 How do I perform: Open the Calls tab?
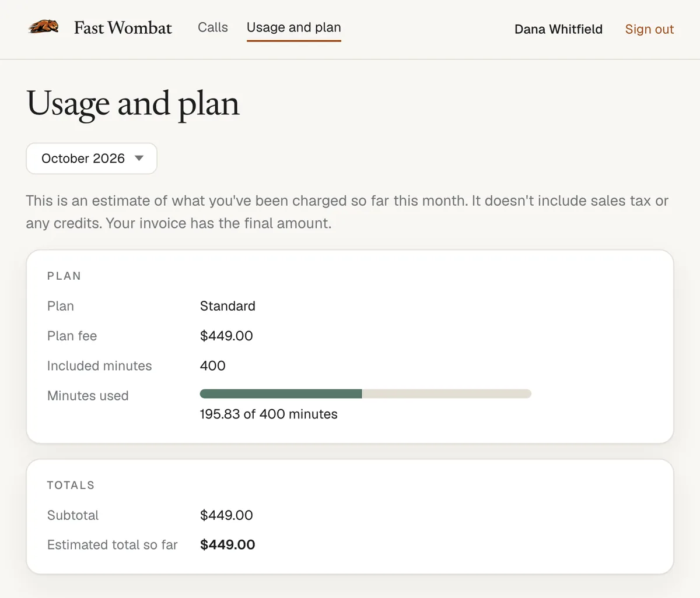[x=213, y=27]
